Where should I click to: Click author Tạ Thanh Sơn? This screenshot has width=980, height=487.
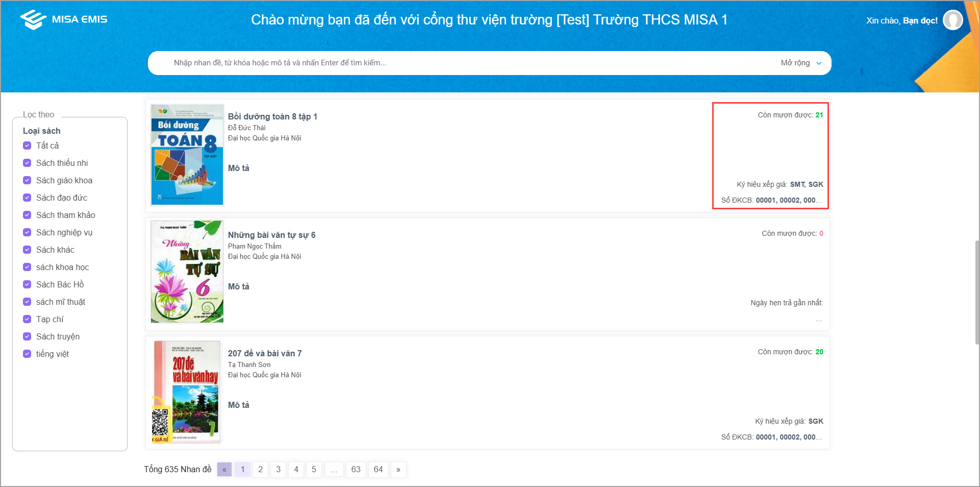click(x=249, y=364)
